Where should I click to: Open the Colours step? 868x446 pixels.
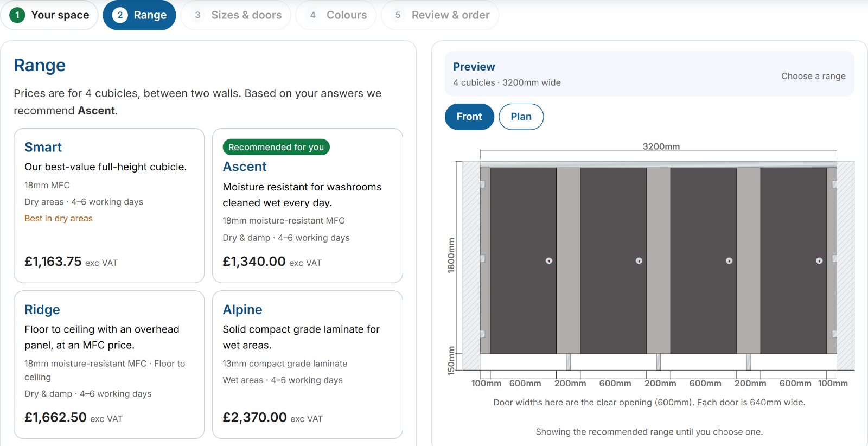point(336,15)
